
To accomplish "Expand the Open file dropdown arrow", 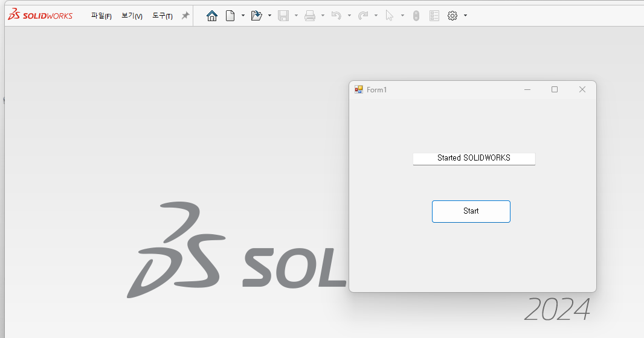I will point(269,16).
